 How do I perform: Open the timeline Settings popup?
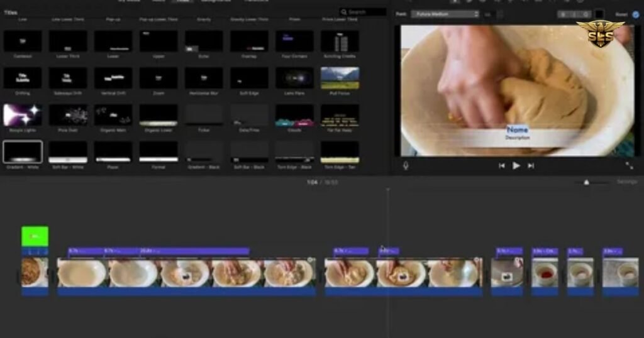tap(626, 182)
